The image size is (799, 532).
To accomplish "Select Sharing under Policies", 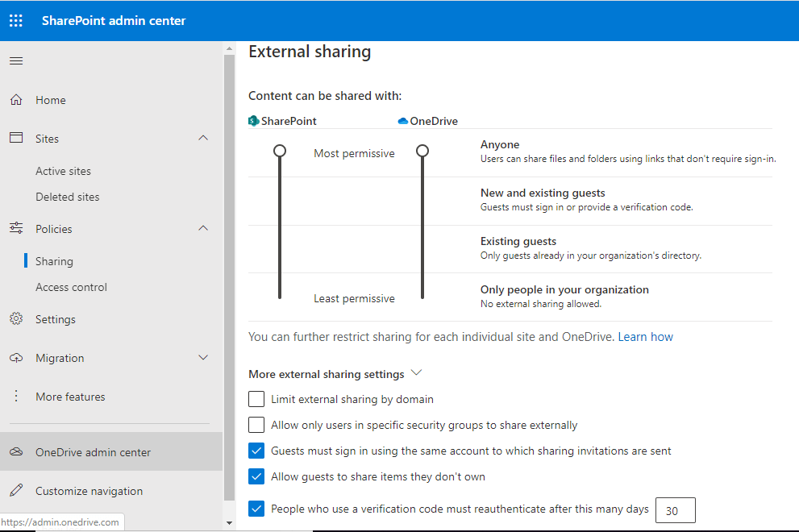I will (x=54, y=261).
